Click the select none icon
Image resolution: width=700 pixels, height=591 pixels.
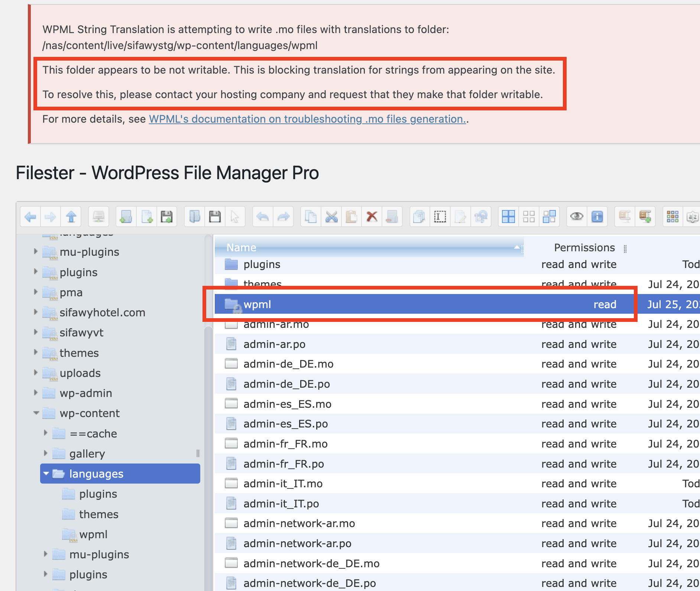pos(529,216)
